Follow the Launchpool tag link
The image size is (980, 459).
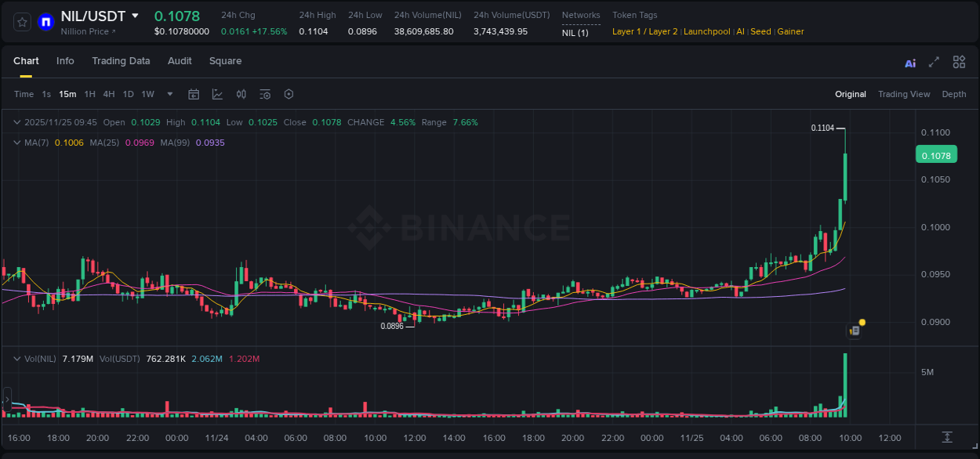pos(706,31)
